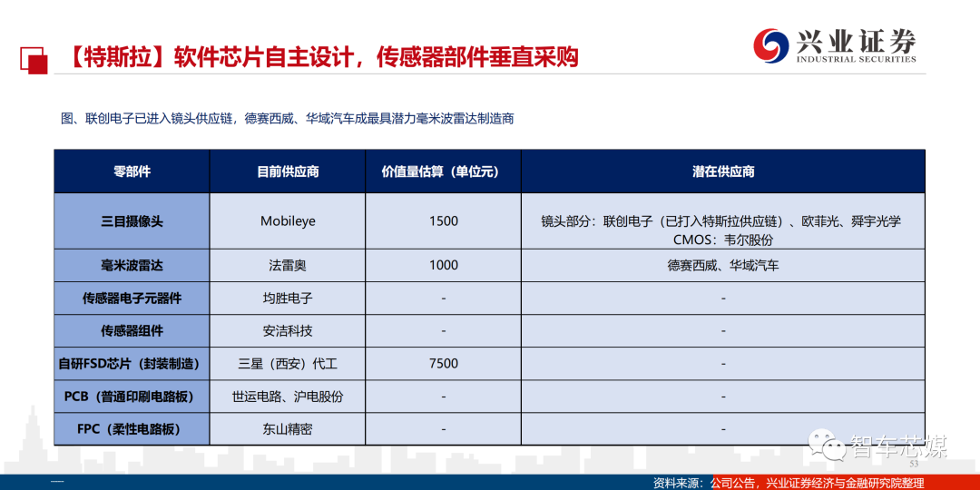Select the 1500 value cell
The height and width of the screenshot is (490, 980).
pos(443,221)
